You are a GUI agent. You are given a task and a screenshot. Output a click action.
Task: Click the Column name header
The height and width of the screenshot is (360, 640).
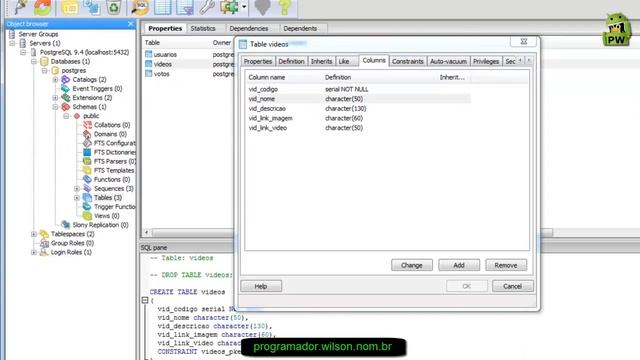(267, 77)
